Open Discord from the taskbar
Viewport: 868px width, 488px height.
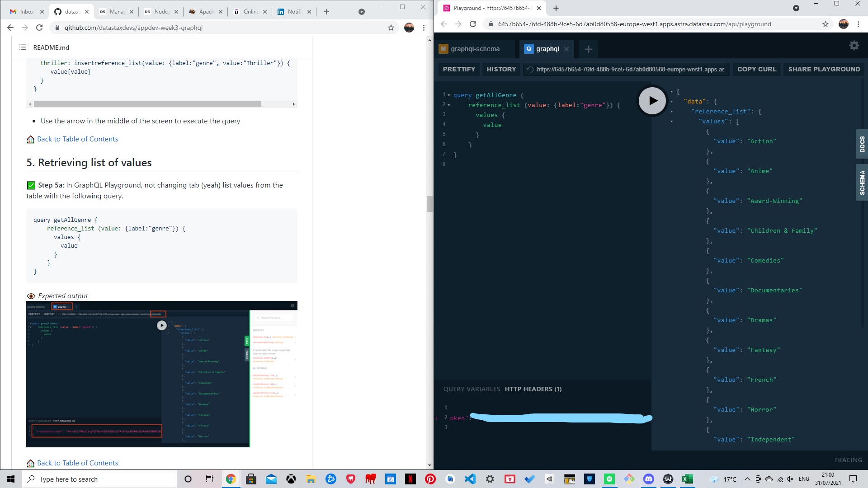coord(649,479)
